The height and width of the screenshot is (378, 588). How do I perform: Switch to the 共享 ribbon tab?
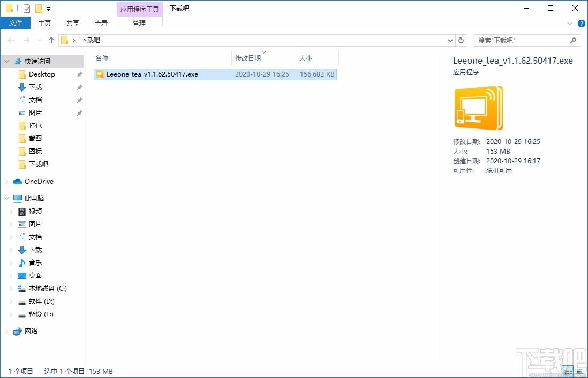pos(73,23)
